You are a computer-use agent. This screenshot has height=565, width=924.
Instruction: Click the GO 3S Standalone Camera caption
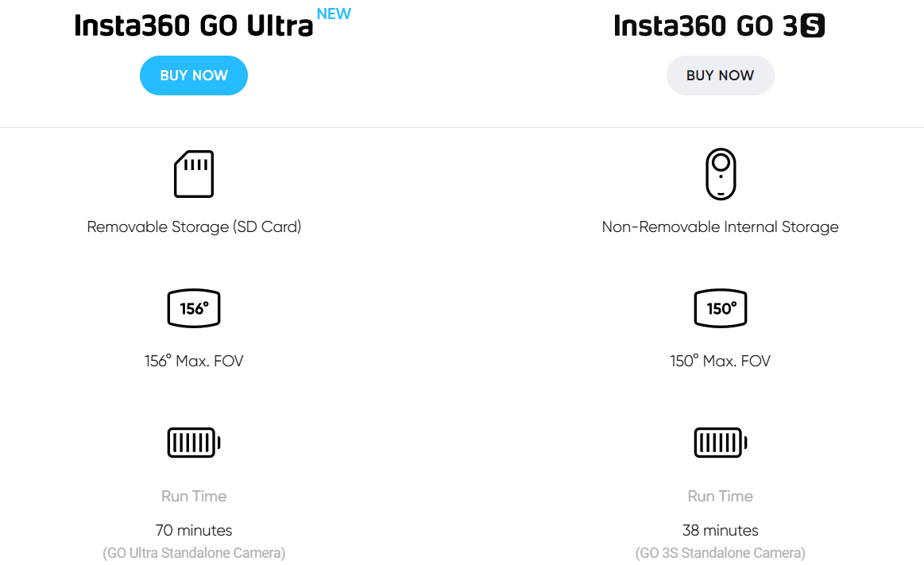[720, 552]
